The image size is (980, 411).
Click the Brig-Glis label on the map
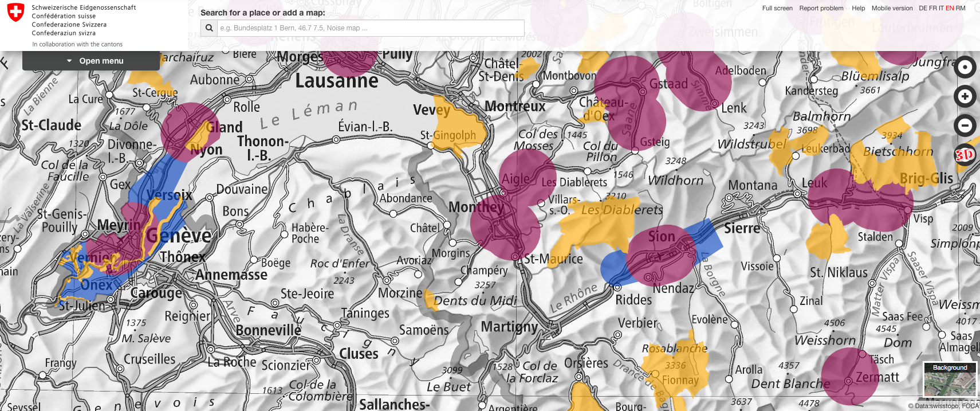tap(926, 179)
